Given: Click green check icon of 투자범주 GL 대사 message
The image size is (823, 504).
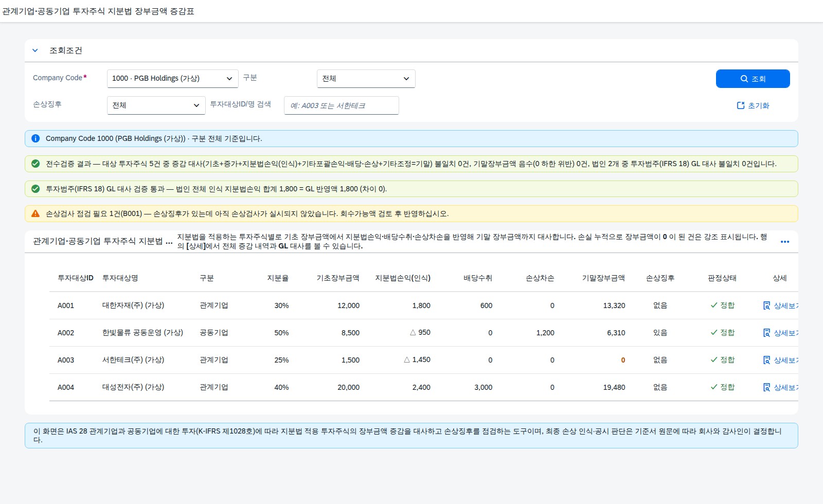Looking at the screenshot, I should click(35, 189).
